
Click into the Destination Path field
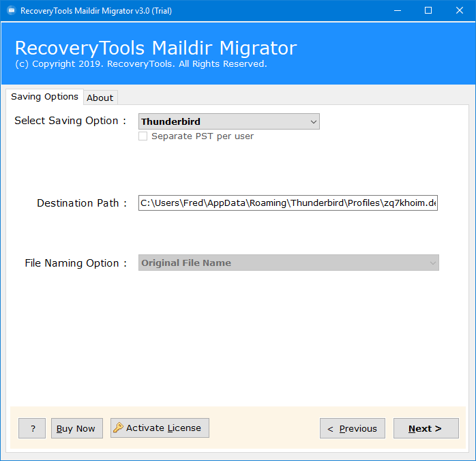click(x=288, y=203)
